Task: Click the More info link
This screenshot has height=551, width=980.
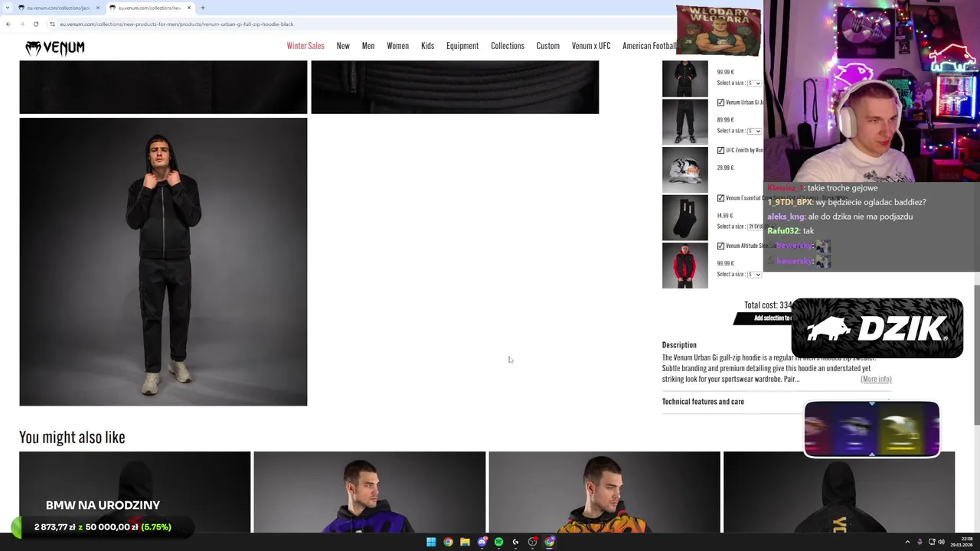Action: 876,379
